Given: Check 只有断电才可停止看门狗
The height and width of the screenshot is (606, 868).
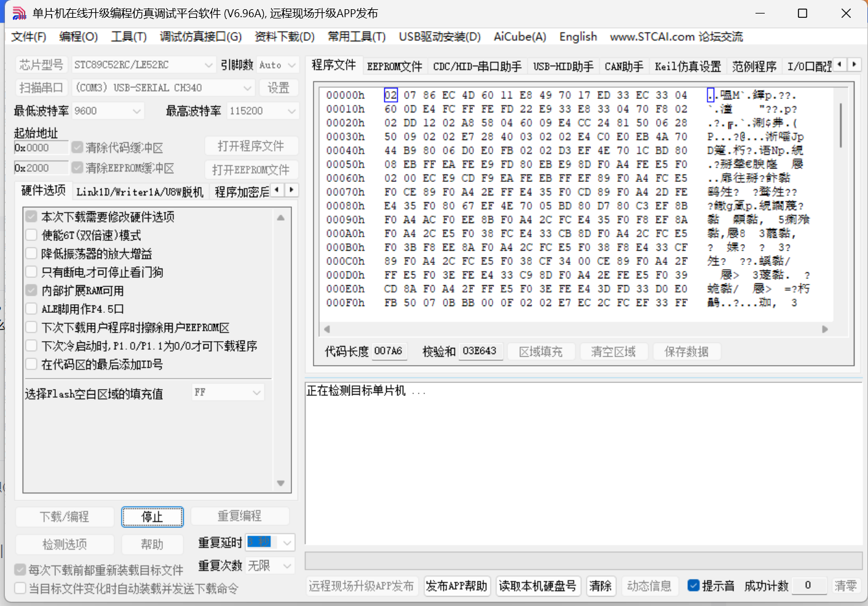Looking at the screenshot, I should click(31, 272).
